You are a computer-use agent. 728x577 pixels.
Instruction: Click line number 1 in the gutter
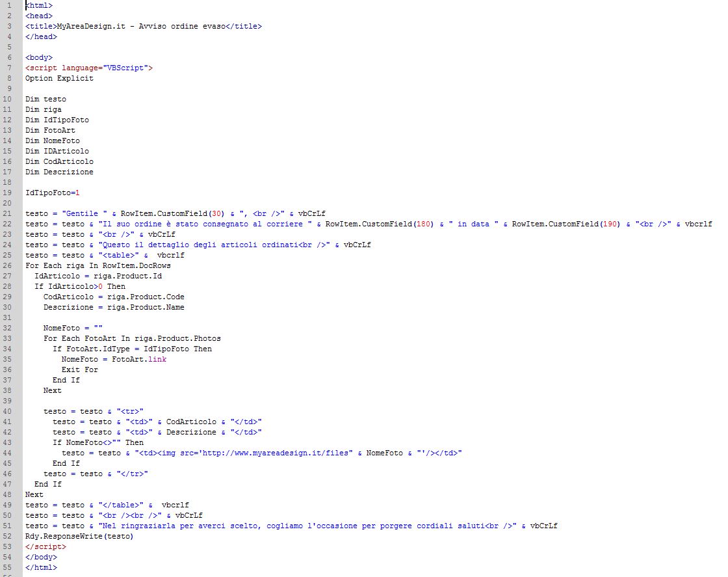tap(9, 6)
